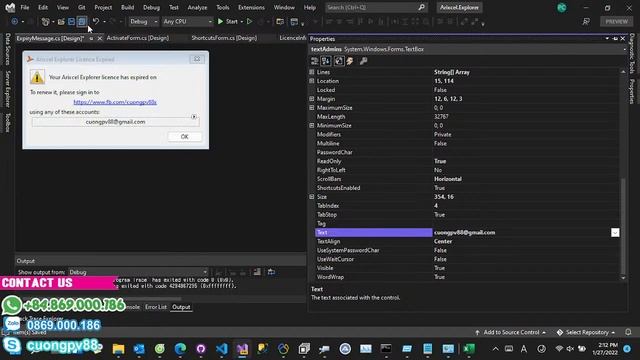Open the File menu
Image resolution: width=640 pixels, height=360 pixels.
(x=25, y=7)
